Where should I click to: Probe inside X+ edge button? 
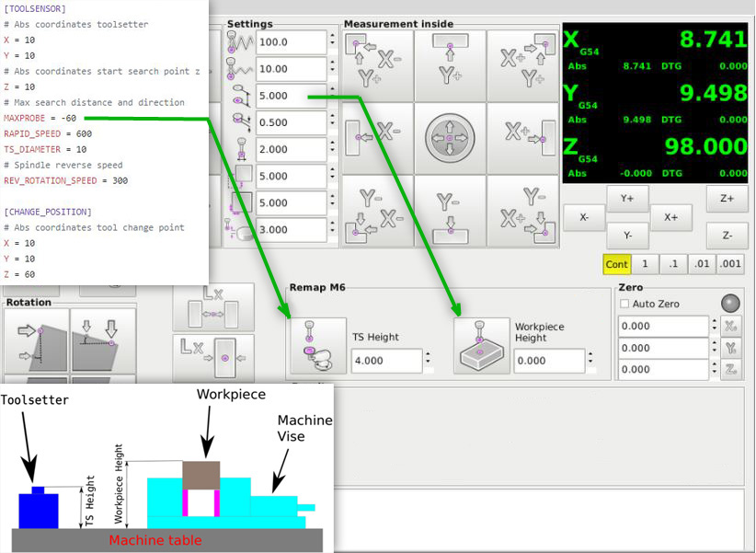pos(522,139)
